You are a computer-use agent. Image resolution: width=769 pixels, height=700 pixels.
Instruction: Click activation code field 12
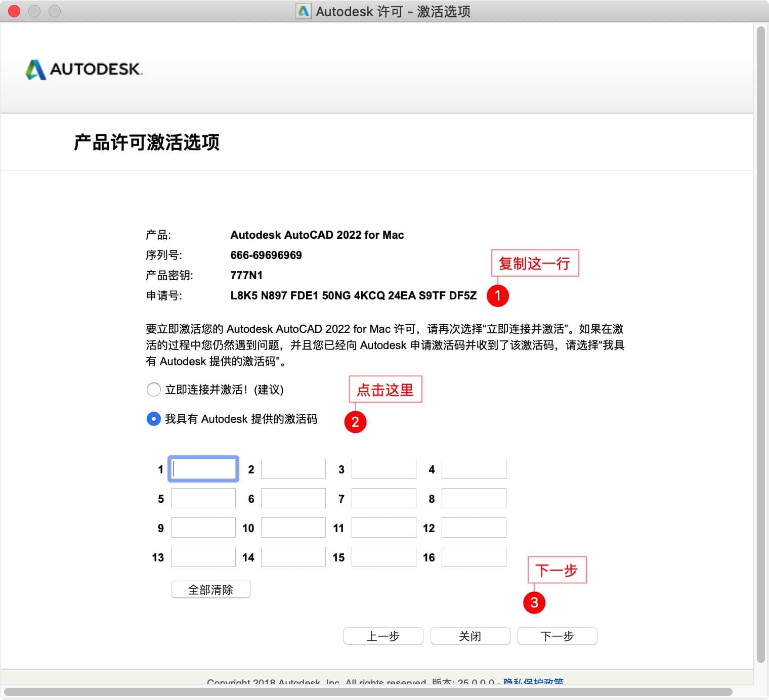[474, 528]
